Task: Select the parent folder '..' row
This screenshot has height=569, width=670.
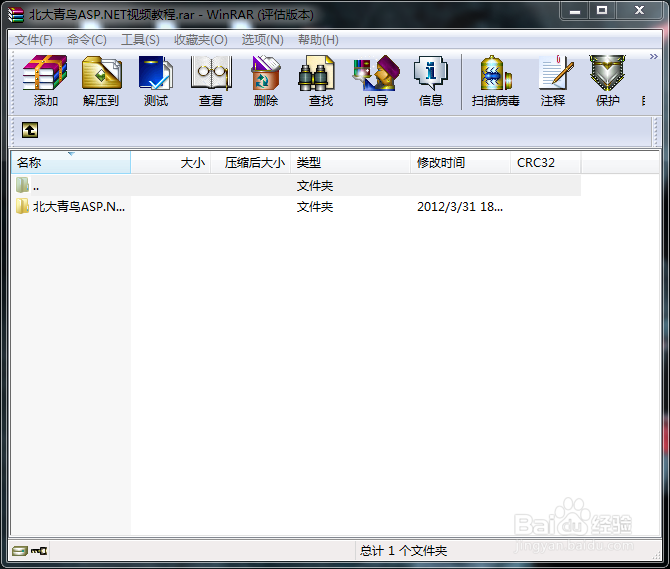Action: (x=296, y=186)
